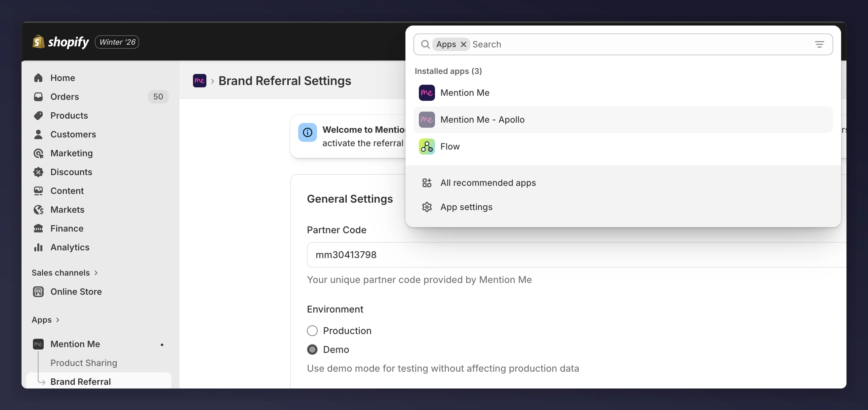This screenshot has height=410, width=868.
Task: Click the Mention Me breadcrumb icon
Action: (199, 81)
